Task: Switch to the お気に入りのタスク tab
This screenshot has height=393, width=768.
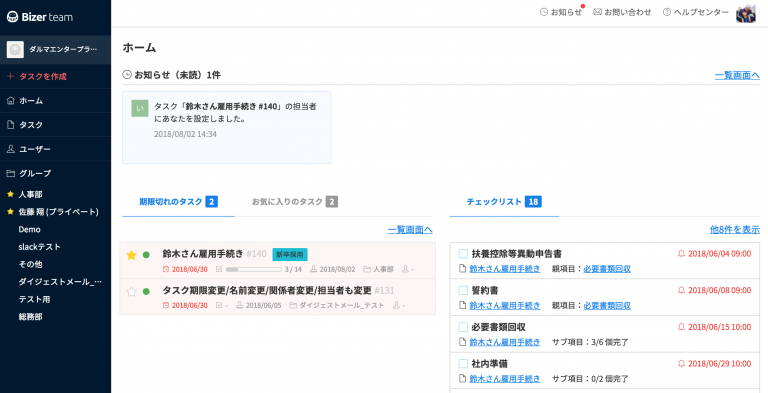Action: 294,202
